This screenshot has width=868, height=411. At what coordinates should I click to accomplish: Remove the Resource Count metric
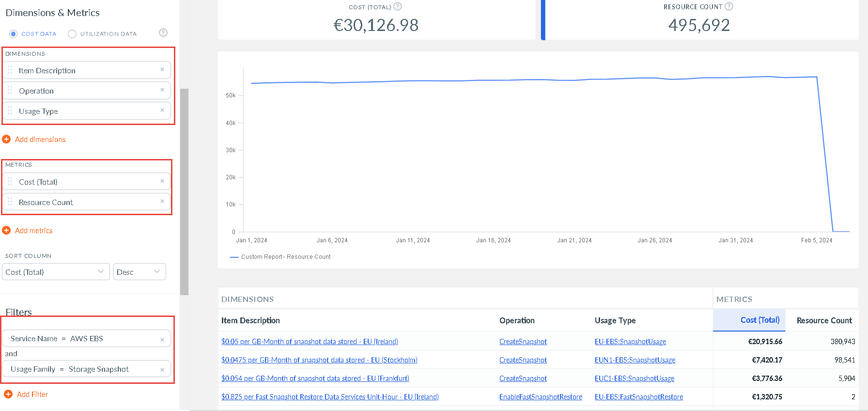(162, 202)
